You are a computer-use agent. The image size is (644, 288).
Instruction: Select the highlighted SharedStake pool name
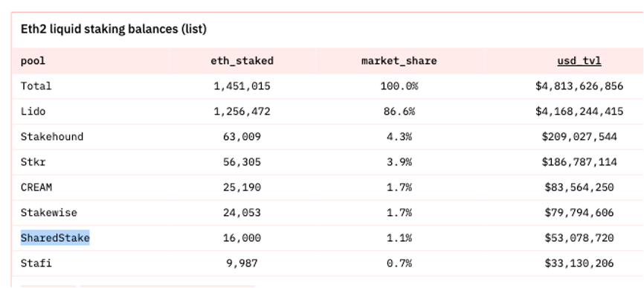[x=55, y=238]
